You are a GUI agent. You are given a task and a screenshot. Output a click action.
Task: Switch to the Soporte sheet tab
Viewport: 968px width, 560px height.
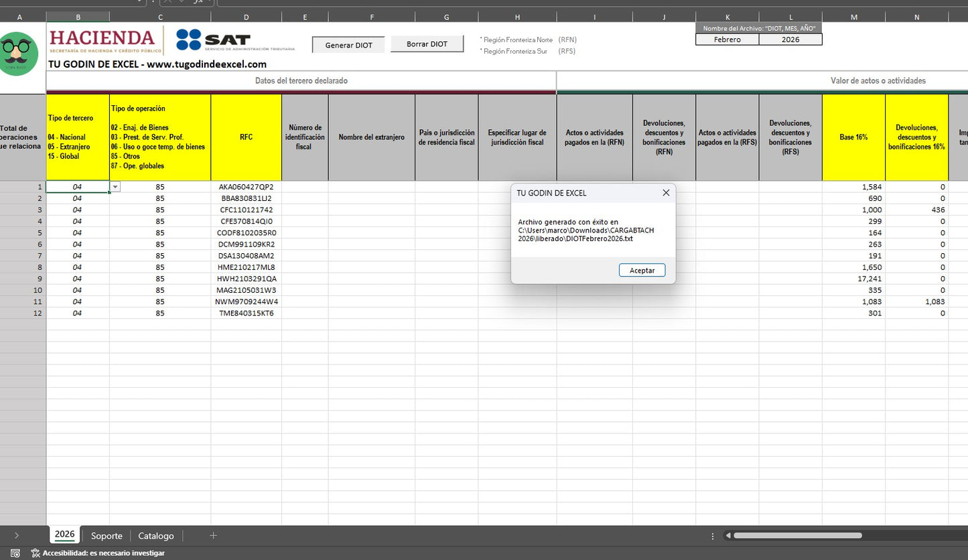tap(107, 536)
